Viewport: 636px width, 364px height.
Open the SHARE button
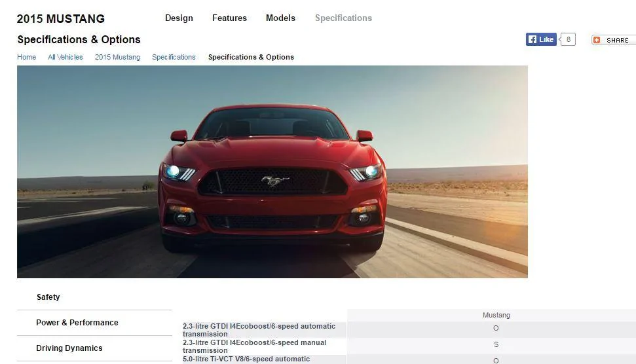(x=613, y=40)
